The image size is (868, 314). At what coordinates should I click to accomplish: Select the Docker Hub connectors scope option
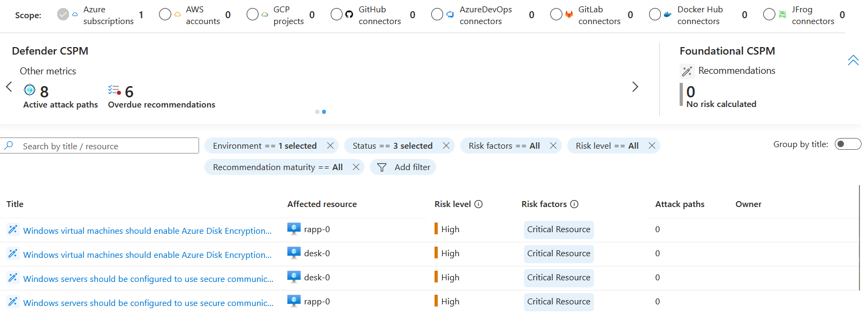(655, 14)
